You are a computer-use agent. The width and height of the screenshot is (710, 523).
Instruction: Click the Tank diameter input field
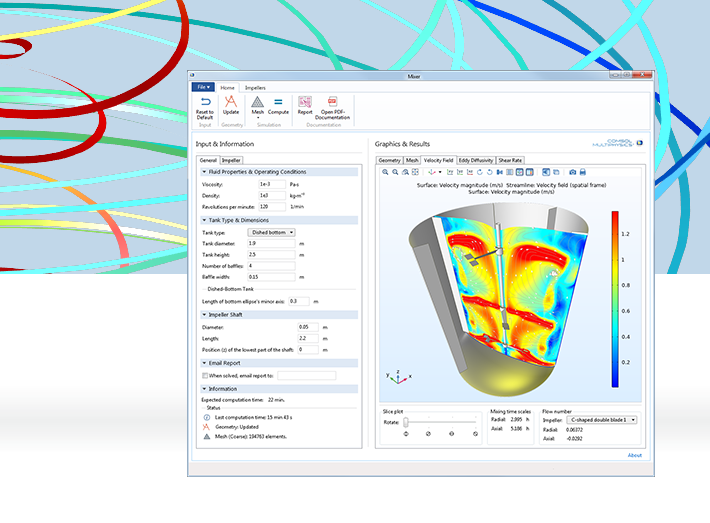(x=271, y=243)
